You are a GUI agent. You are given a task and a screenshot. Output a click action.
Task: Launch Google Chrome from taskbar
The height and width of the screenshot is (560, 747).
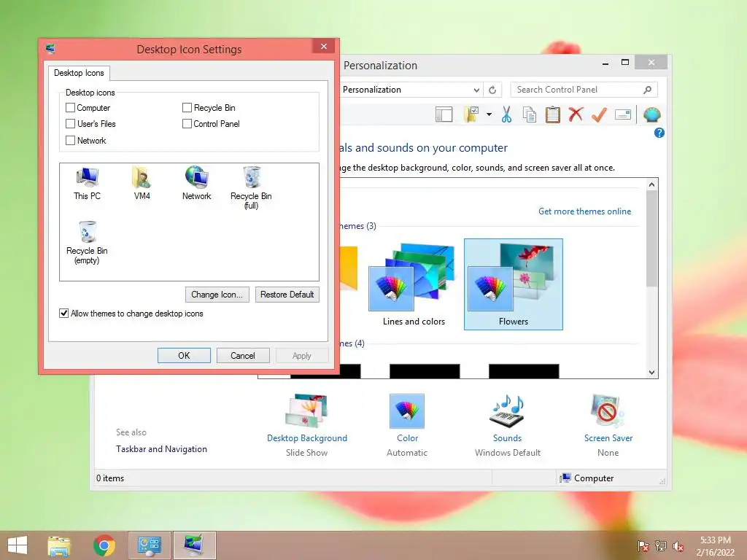[104, 545]
